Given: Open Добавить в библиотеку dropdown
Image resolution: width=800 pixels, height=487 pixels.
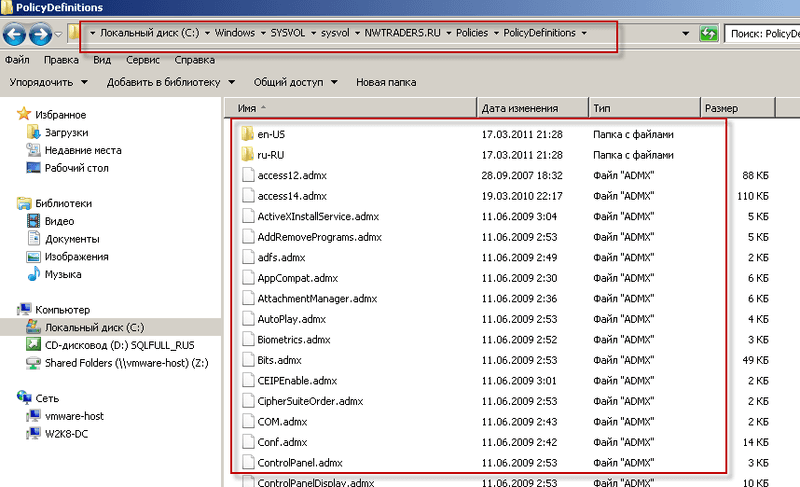Looking at the screenshot, I should 170,82.
